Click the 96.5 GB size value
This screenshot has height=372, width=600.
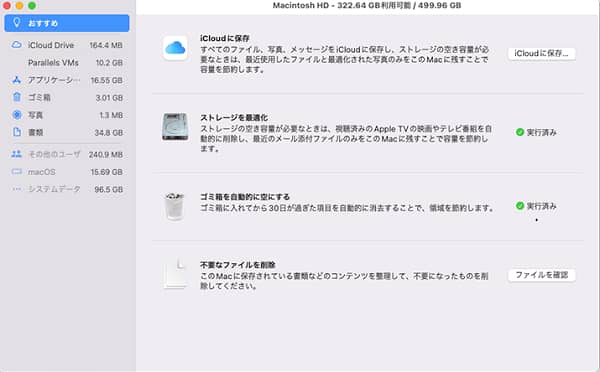coord(109,189)
